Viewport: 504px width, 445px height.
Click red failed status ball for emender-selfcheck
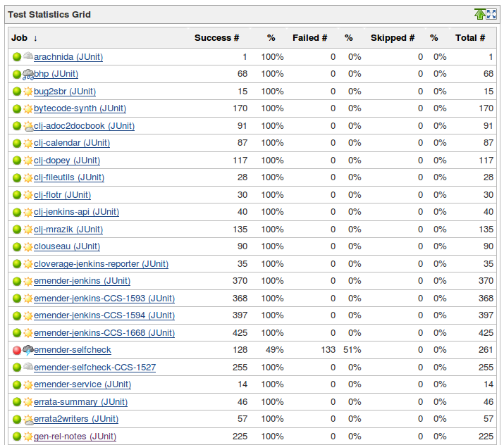pyautogui.click(x=17, y=350)
